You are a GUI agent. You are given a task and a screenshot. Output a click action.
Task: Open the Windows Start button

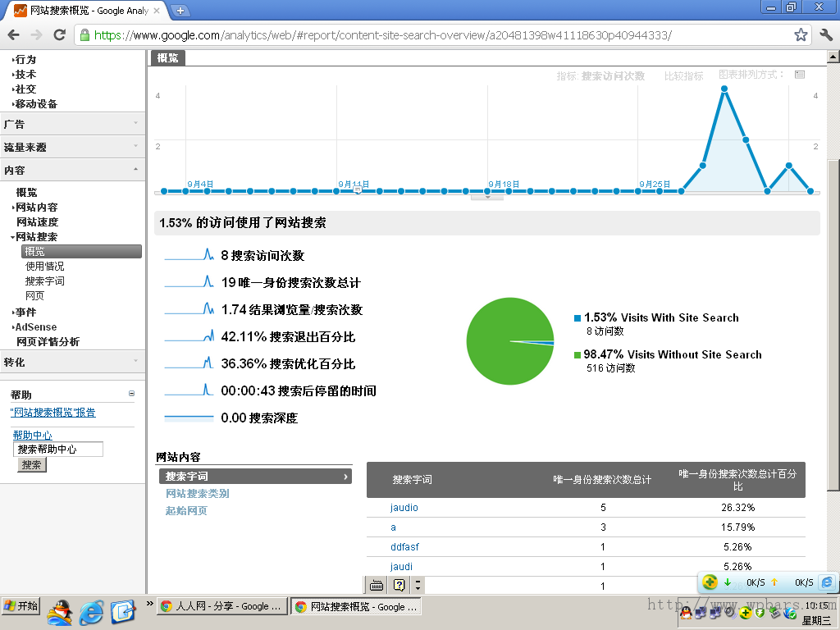point(21,606)
